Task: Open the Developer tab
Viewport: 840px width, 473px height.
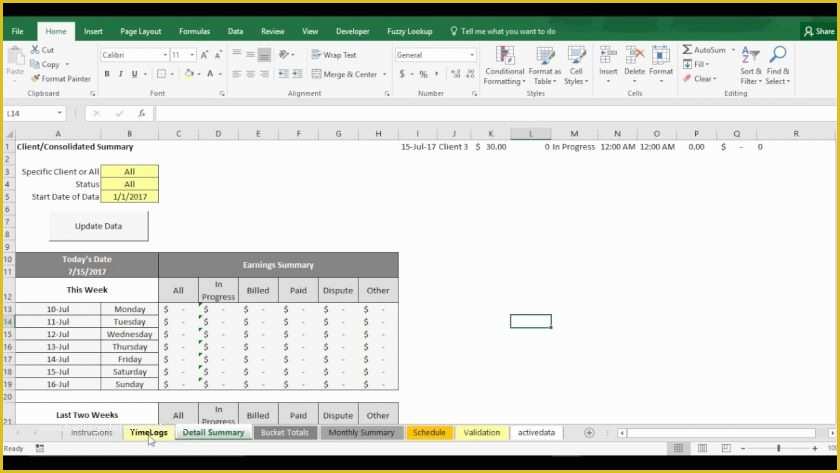Action: click(352, 31)
